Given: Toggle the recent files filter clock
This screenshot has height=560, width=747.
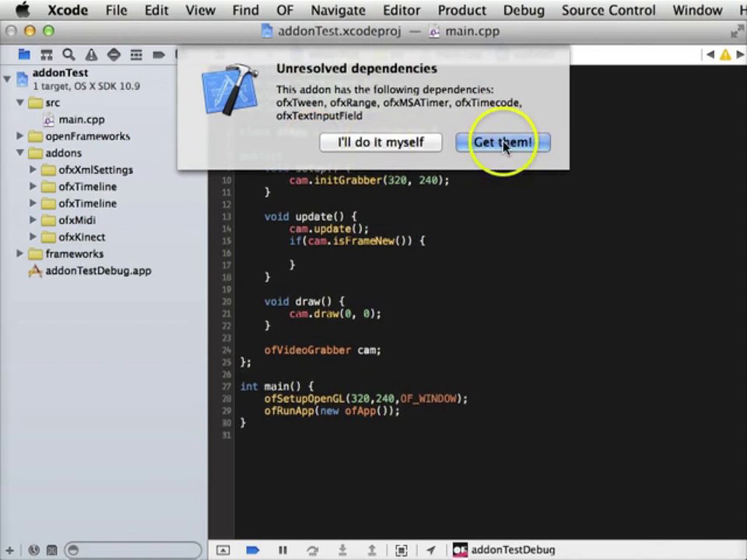Looking at the screenshot, I should point(34,551).
